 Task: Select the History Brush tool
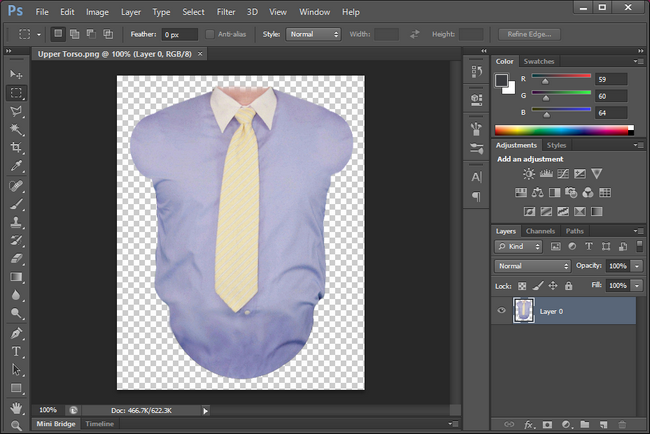pyautogui.click(x=16, y=240)
